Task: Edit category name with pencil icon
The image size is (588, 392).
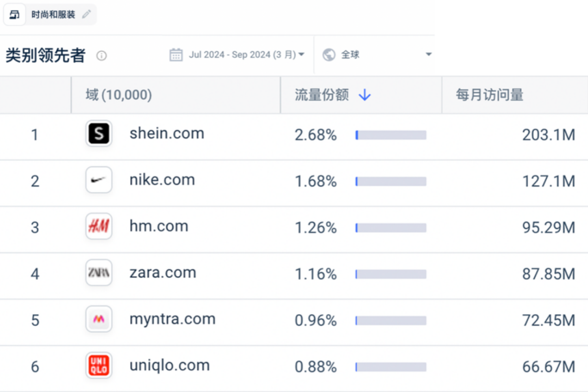Action: point(87,14)
